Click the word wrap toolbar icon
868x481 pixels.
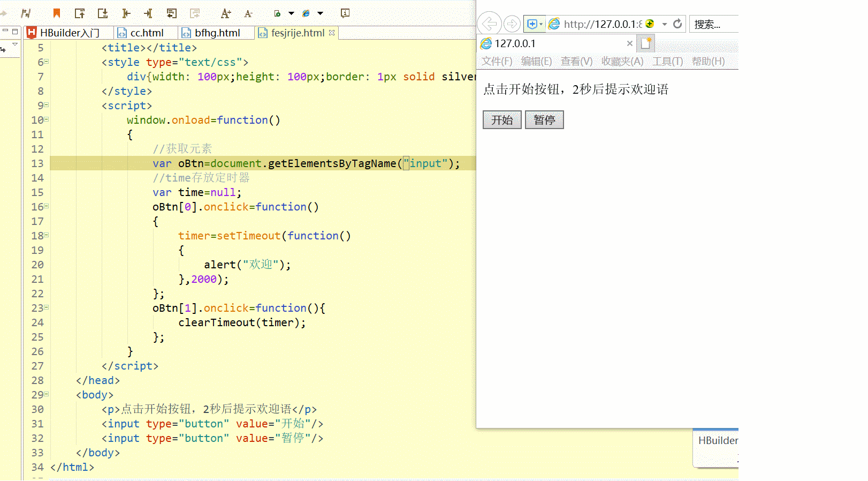coord(172,13)
